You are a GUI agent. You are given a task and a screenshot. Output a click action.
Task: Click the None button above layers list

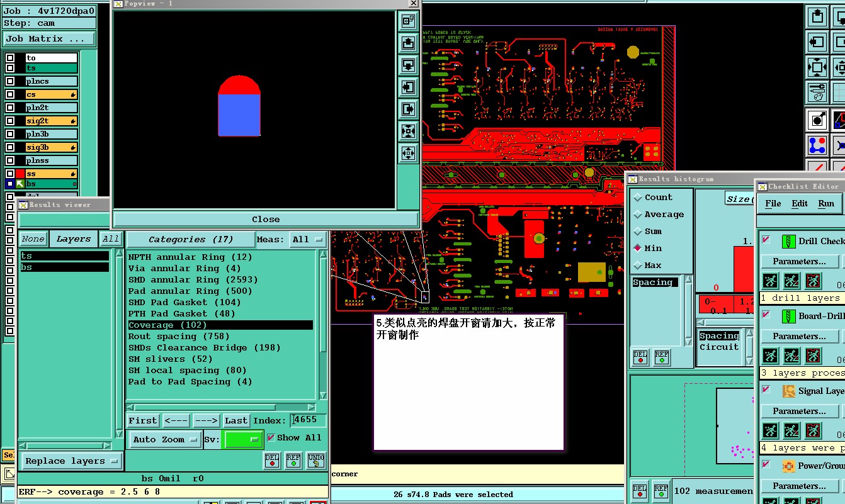(33, 238)
